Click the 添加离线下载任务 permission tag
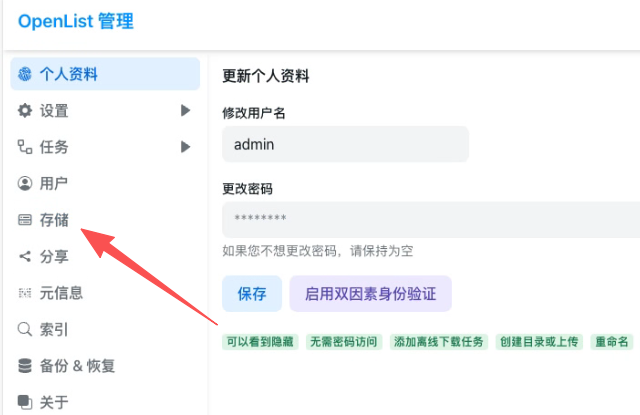 [x=439, y=342]
